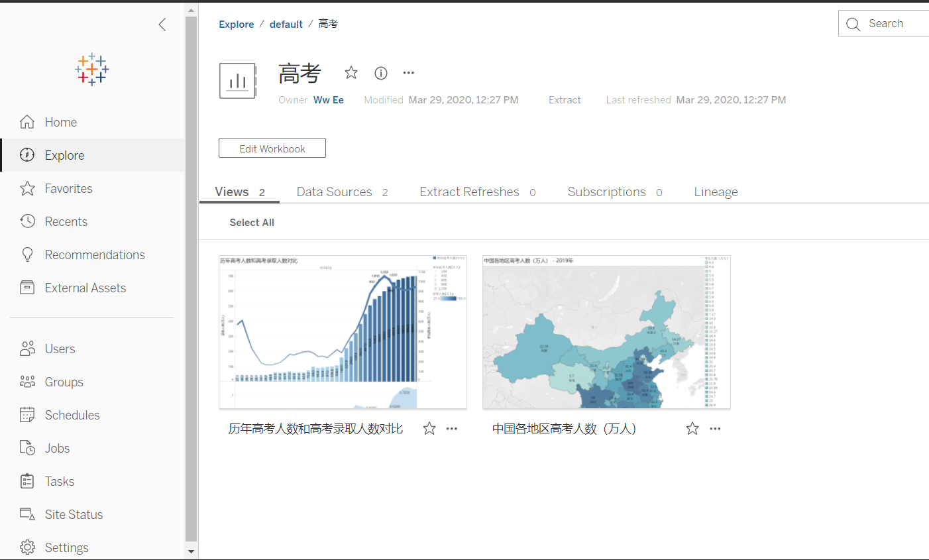Navigate to the default project via breadcrumb
This screenshot has height=560, width=929.
point(286,24)
